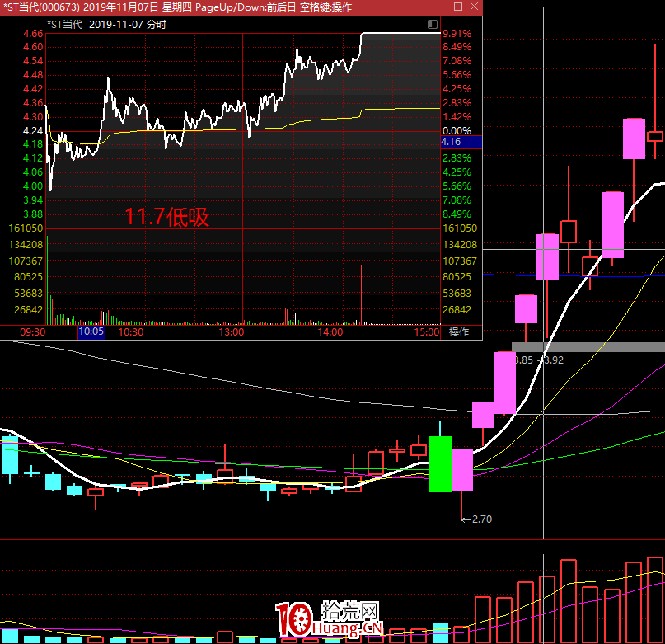Click the 161050 volume label on left axis
The height and width of the screenshot is (644, 665).
(x=26, y=228)
